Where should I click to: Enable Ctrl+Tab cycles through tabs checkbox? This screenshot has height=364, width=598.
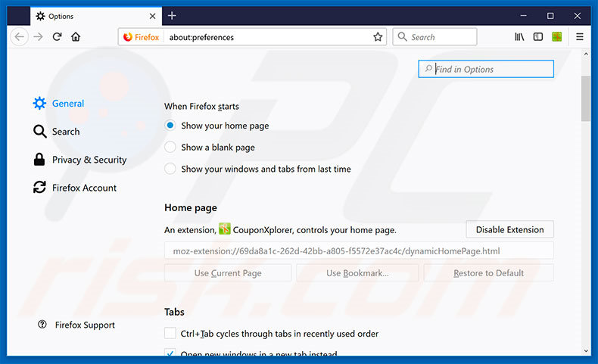170,333
